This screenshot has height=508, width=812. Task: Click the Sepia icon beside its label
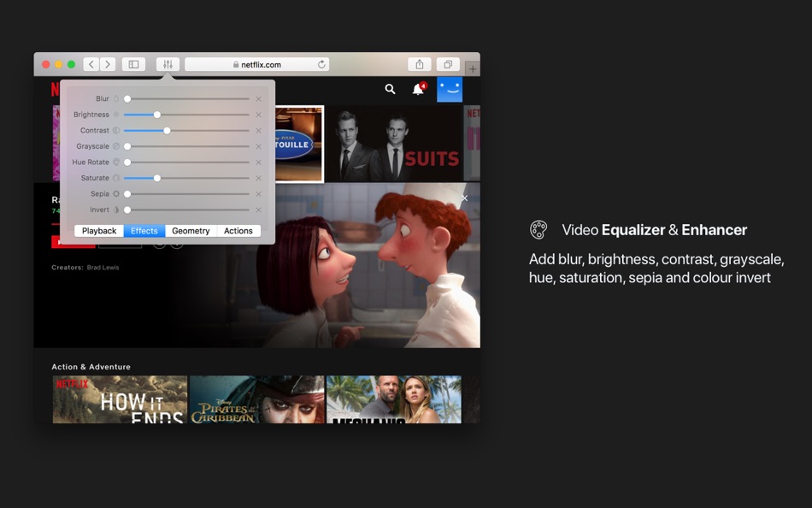[x=116, y=194]
